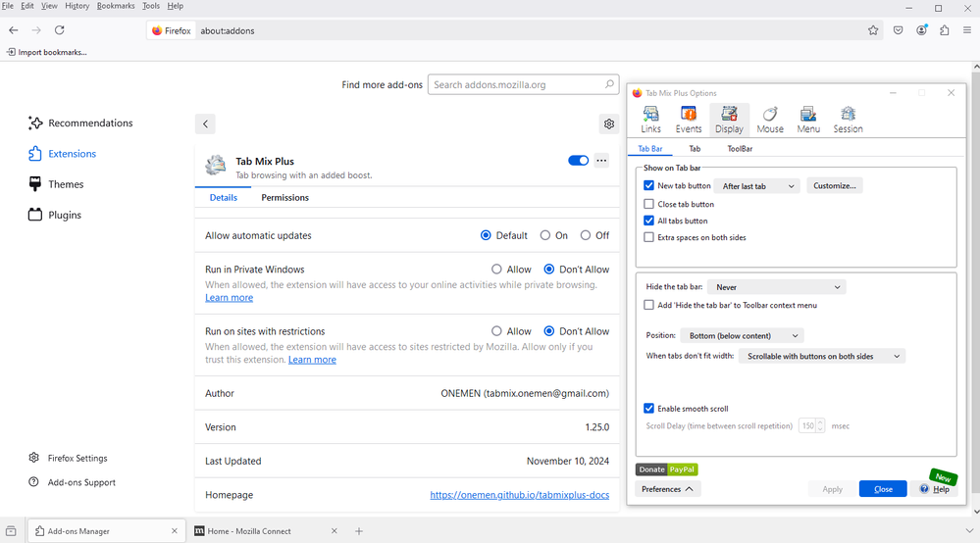
Task: Reload the current page
Action: (x=60, y=30)
